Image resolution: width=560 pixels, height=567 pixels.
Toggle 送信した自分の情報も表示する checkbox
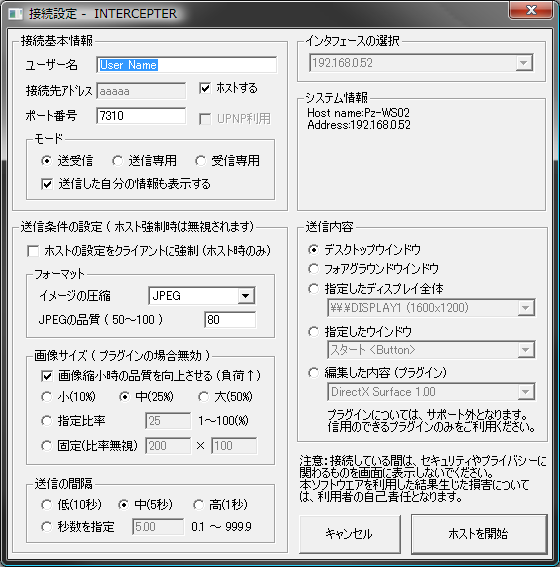coord(47,184)
